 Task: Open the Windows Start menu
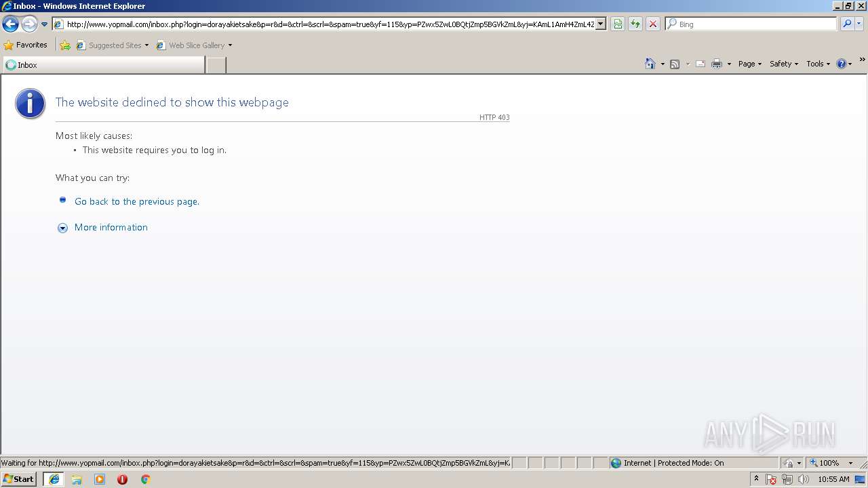tap(18, 479)
